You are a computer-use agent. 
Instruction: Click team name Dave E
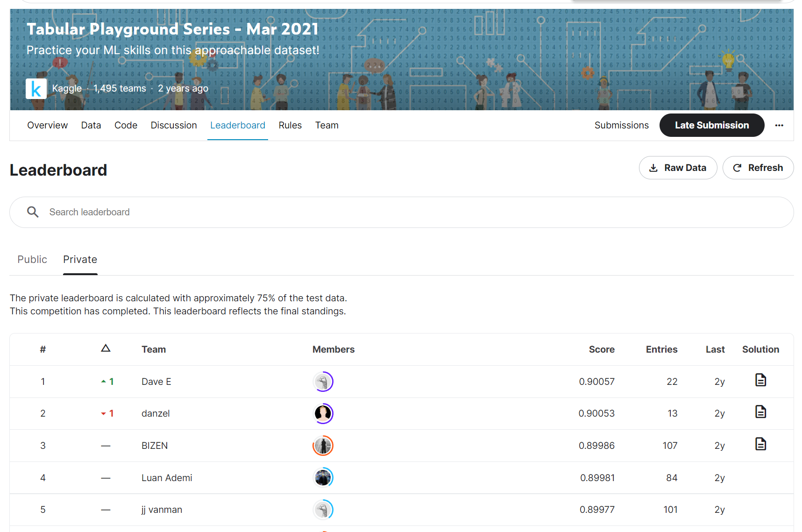tap(156, 382)
